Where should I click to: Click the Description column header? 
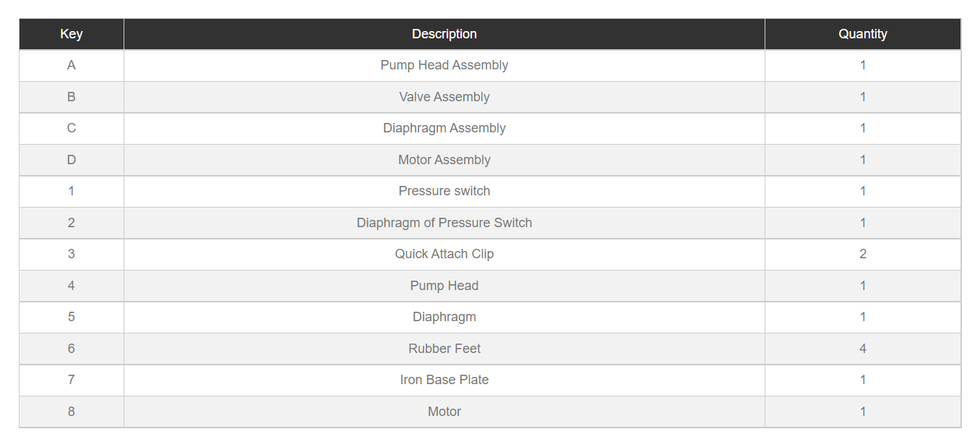pos(444,34)
